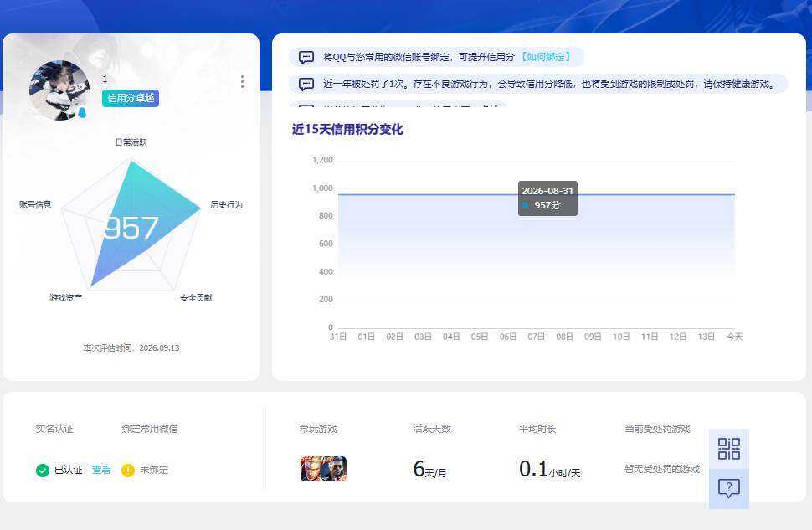Click chat icon beside QQ binding notice
Image resolution: width=812 pixels, height=530 pixels.
pos(306,57)
